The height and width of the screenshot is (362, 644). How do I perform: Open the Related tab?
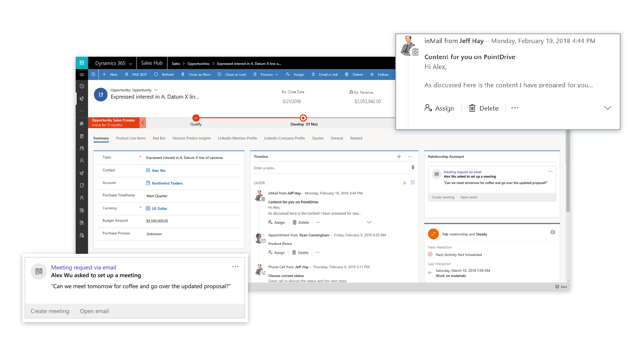[x=356, y=138]
